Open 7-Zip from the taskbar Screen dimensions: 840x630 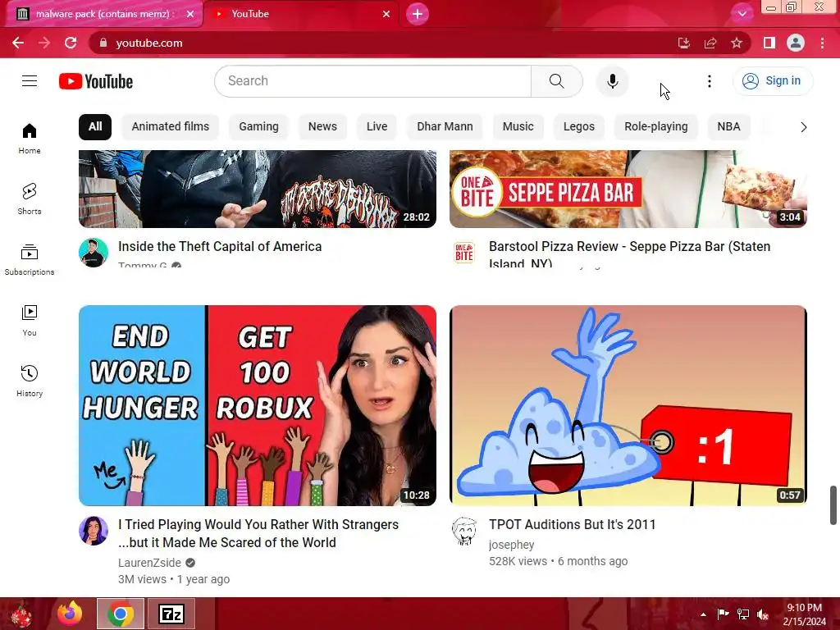pos(171,614)
